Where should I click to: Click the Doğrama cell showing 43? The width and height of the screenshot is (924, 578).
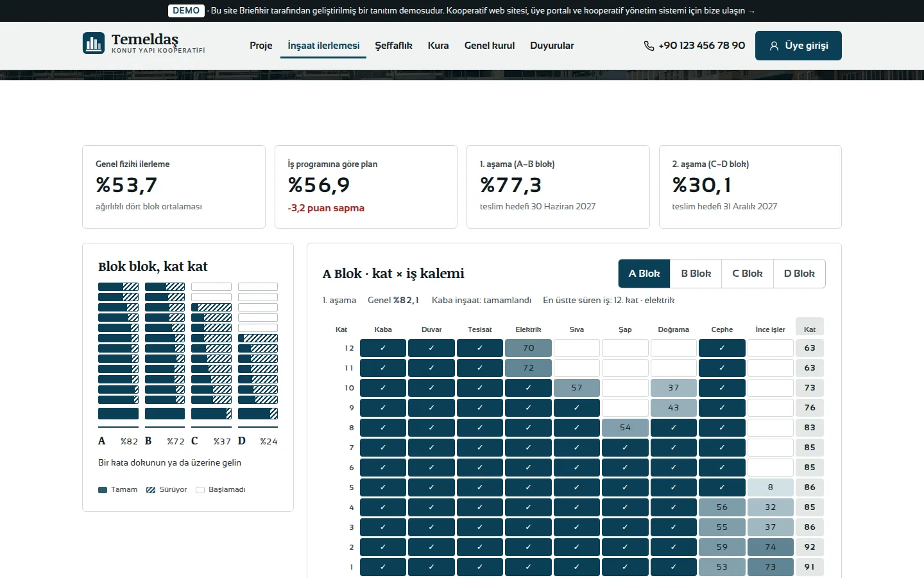[x=674, y=408]
